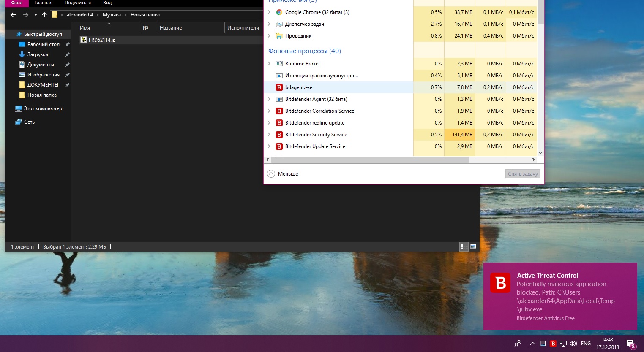Click the scroll-down arrow in Task Manager

tap(540, 153)
